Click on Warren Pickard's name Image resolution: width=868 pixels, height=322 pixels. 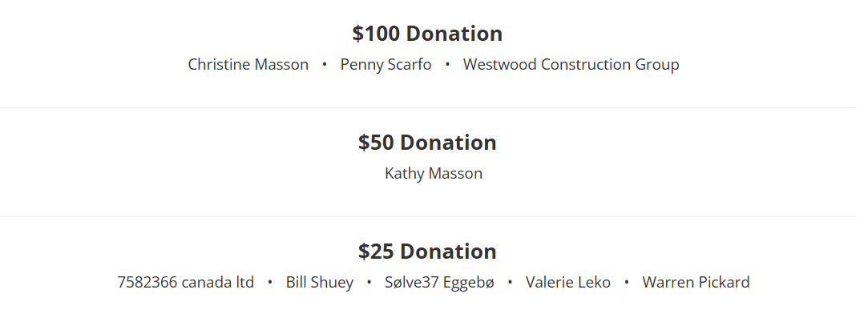(x=696, y=282)
